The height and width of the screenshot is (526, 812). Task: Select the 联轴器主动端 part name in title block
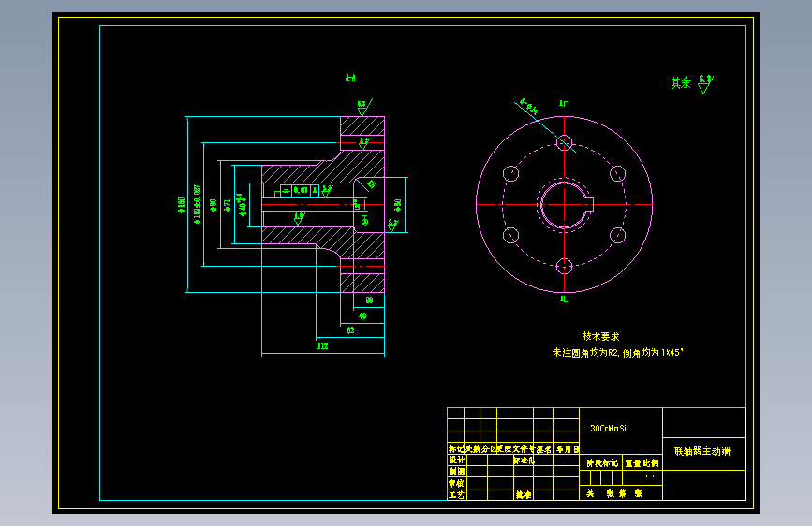pyautogui.click(x=702, y=451)
